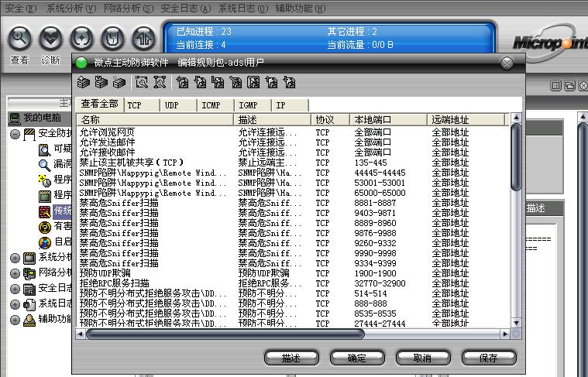
Task: Click the rule list scroll-down arrow
Action: coord(517,323)
